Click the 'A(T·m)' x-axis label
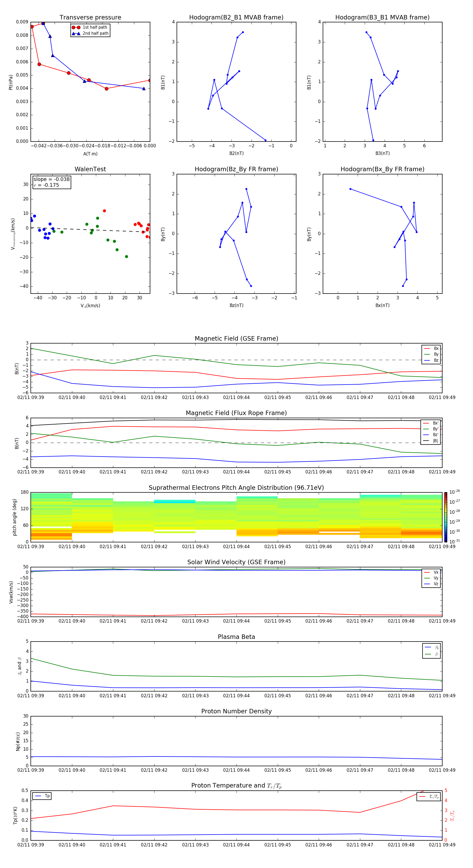This screenshot has width=473, height=868. tap(90, 154)
